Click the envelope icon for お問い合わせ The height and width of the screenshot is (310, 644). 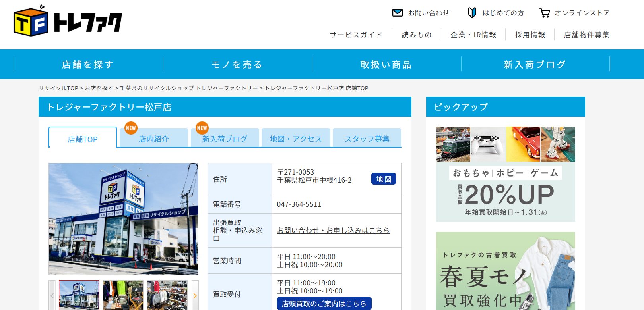pos(397,13)
